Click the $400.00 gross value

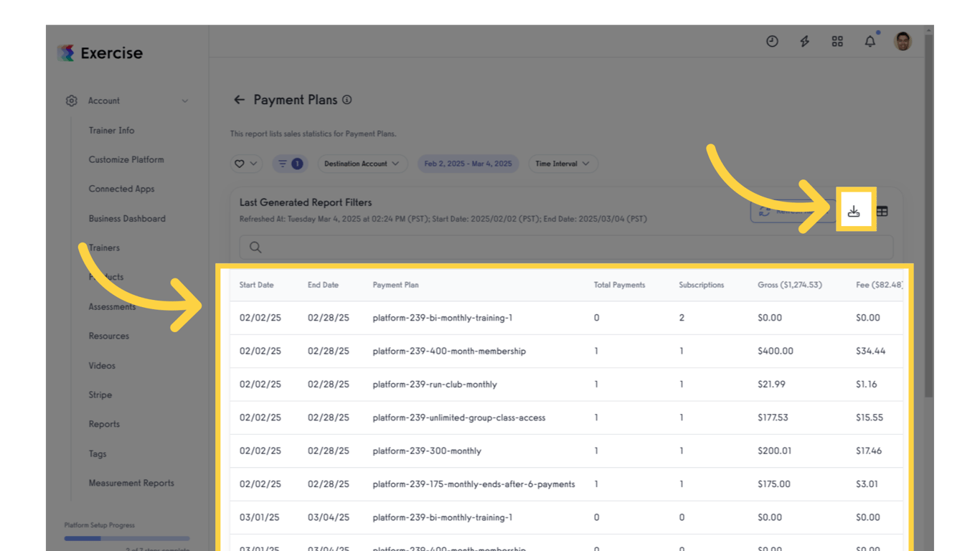coord(776,352)
